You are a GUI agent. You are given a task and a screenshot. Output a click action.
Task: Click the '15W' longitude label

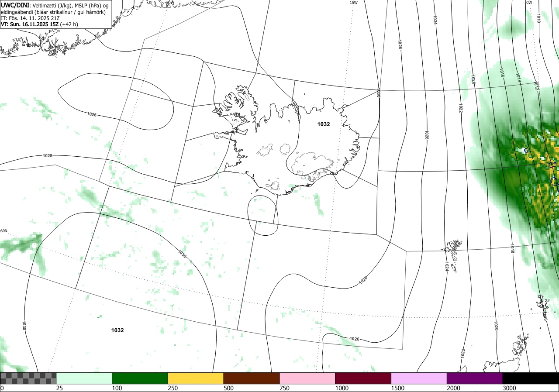[354, 3]
